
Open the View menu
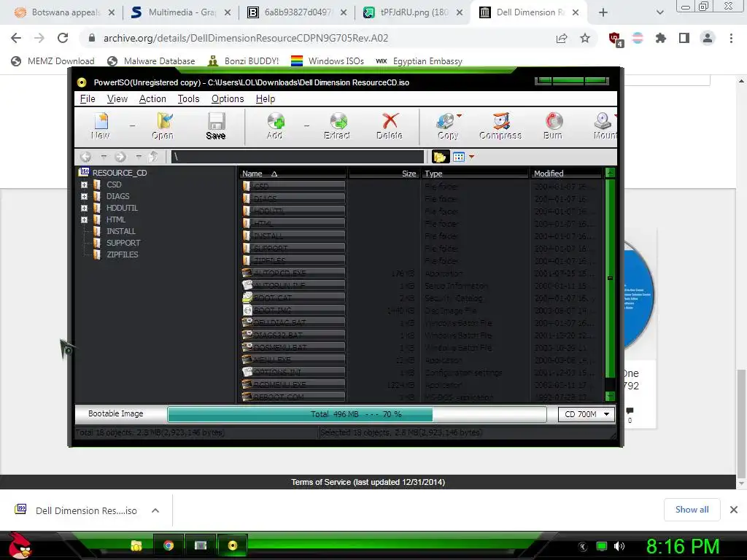click(x=117, y=98)
